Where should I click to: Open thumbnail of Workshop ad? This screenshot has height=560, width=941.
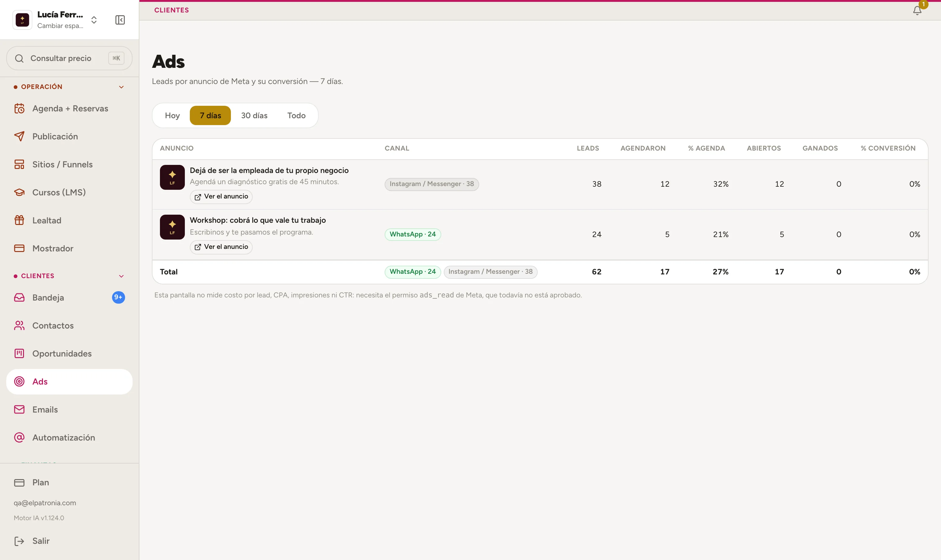pyautogui.click(x=172, y=227)
